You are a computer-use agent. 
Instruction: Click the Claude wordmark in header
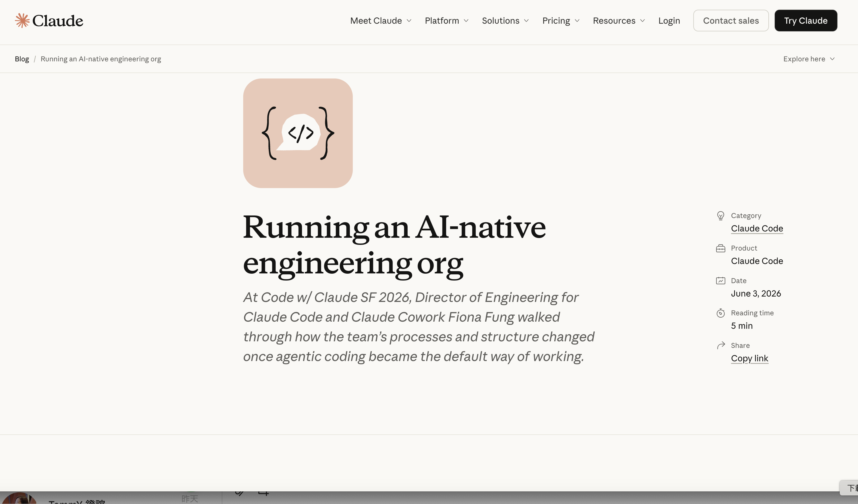[58, 21]
